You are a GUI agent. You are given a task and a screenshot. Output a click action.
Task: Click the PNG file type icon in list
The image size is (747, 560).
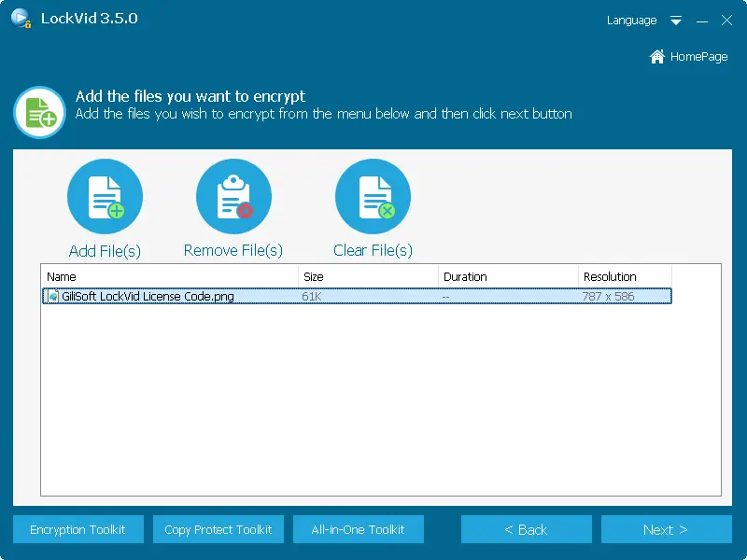coord(53,297)
